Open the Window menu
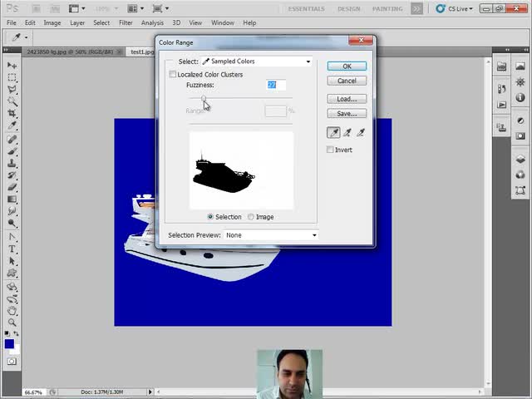 coord(223,22)
